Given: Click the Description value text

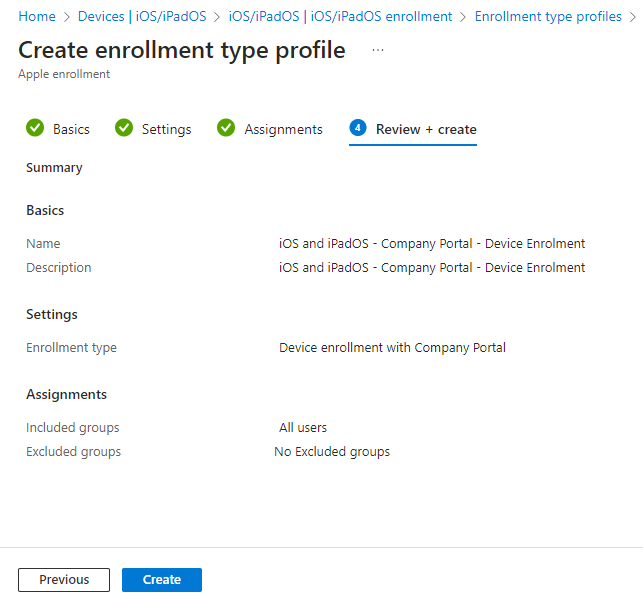Looking at the screenshot, I should coord(432,268).
